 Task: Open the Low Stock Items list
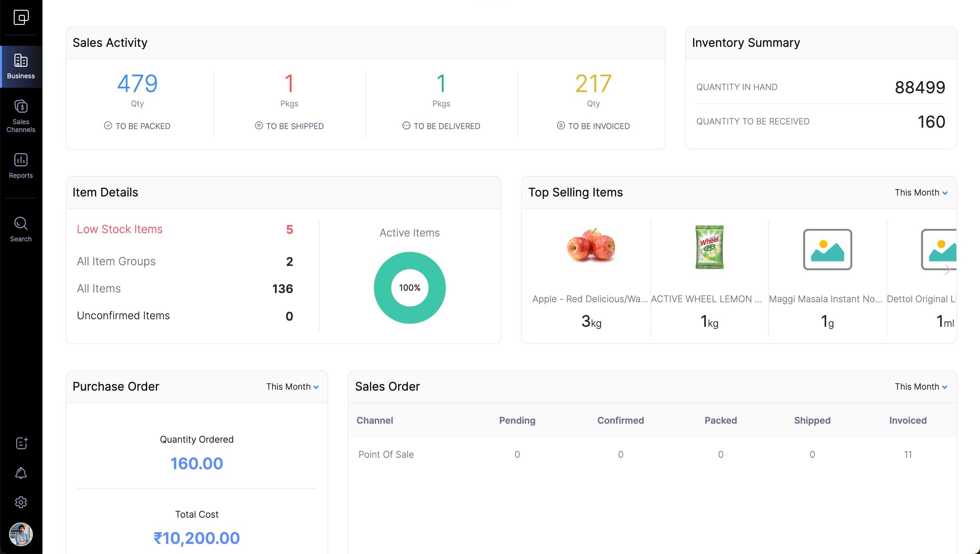click(120, 229)
